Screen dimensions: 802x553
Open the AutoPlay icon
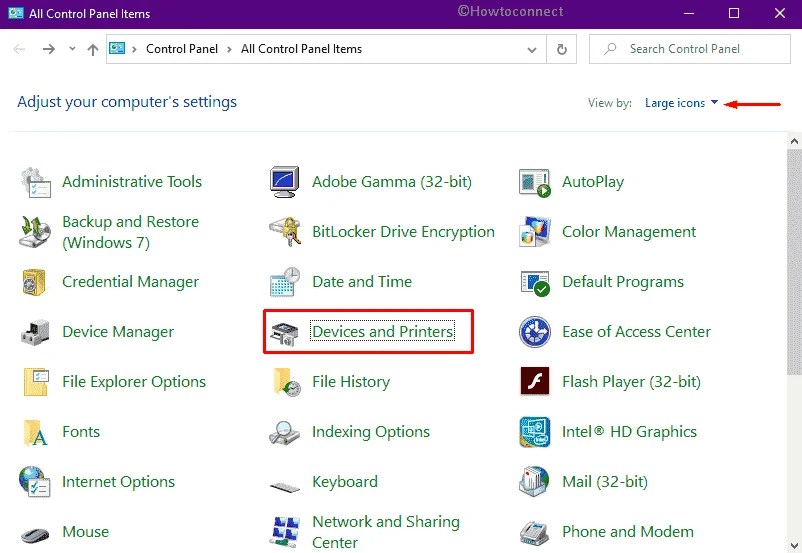pyautogui.click(x=534, y=183)
